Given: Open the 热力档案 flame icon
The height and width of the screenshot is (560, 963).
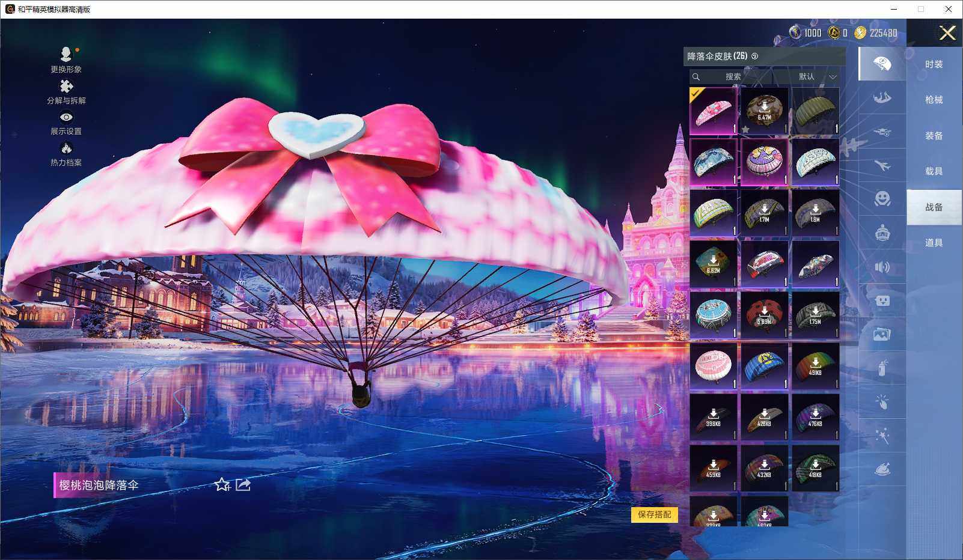Looking at the screenshot, I should pos(66,154).
